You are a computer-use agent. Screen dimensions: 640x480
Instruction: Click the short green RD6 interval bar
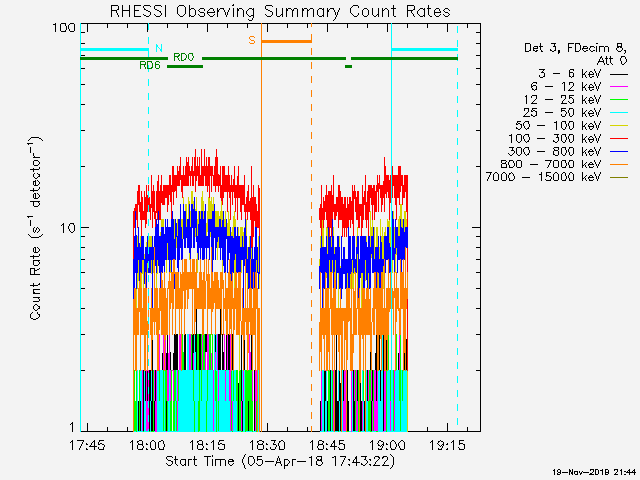point(185,66)
